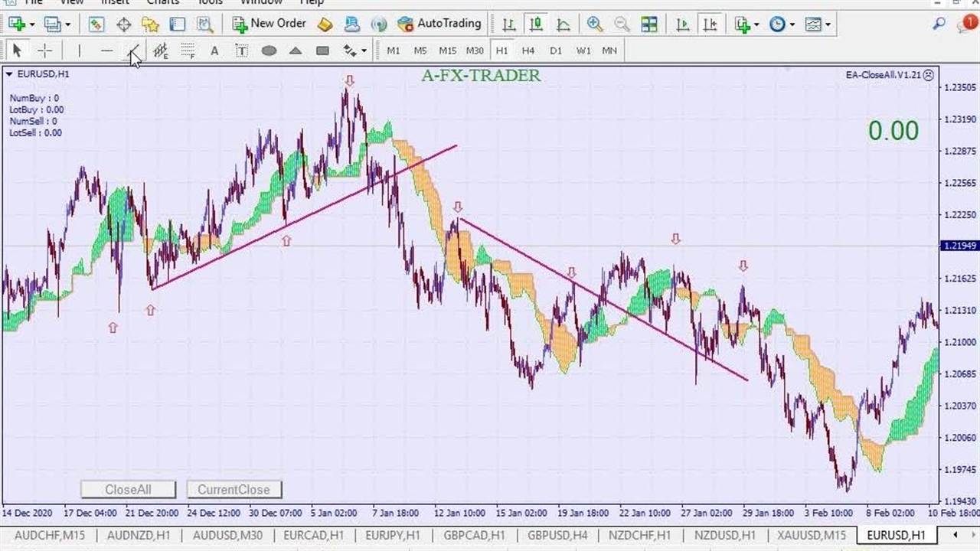This screenshot has width=980, height=551.
Task: Choose the ellipse shape tool
Action: coord(269,51)
